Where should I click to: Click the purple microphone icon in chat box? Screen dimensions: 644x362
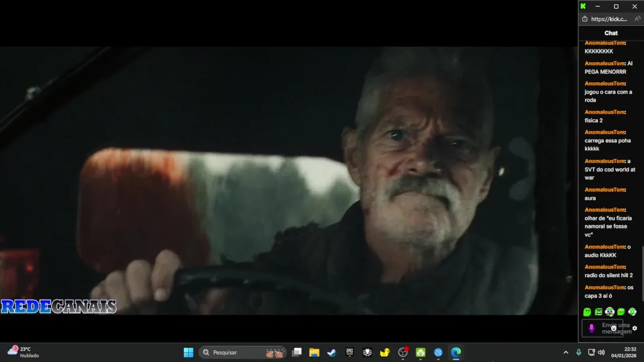591,328
